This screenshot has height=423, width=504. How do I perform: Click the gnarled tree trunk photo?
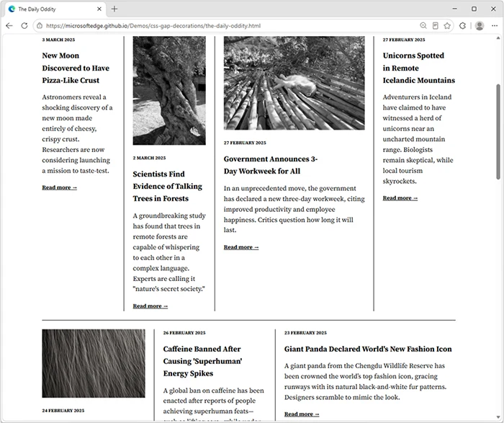[x=169, y=90]
